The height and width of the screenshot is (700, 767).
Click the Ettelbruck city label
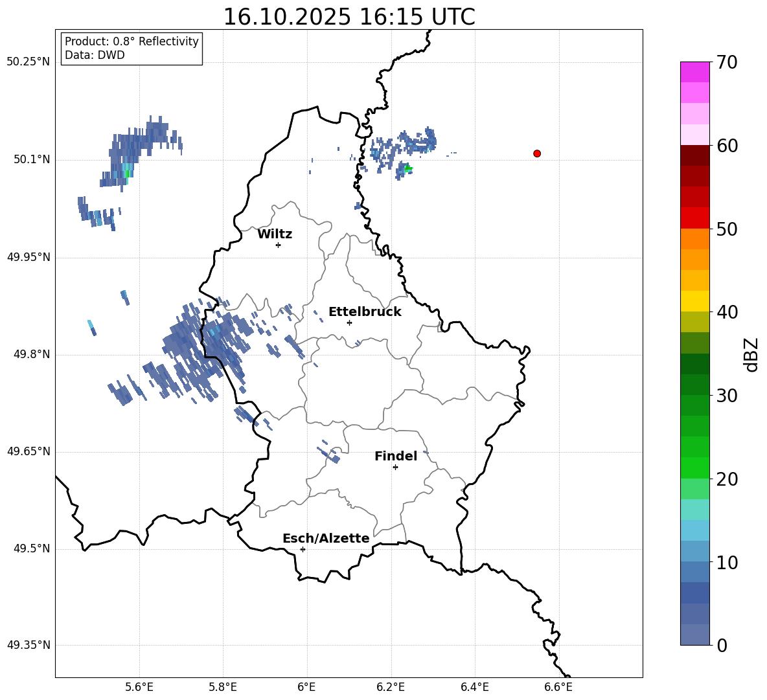[365, 312]
